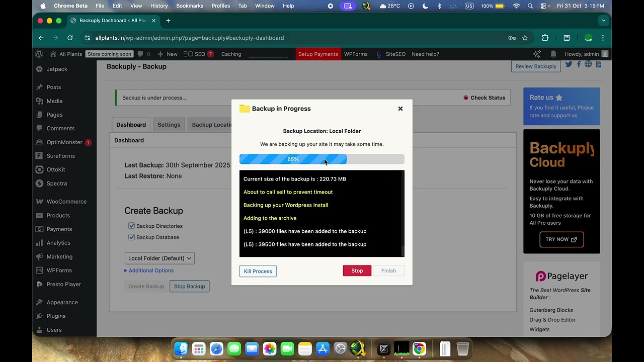
Task: Click the Twitter icon next to Review Backuply
Action: click(x=569, y=64)
